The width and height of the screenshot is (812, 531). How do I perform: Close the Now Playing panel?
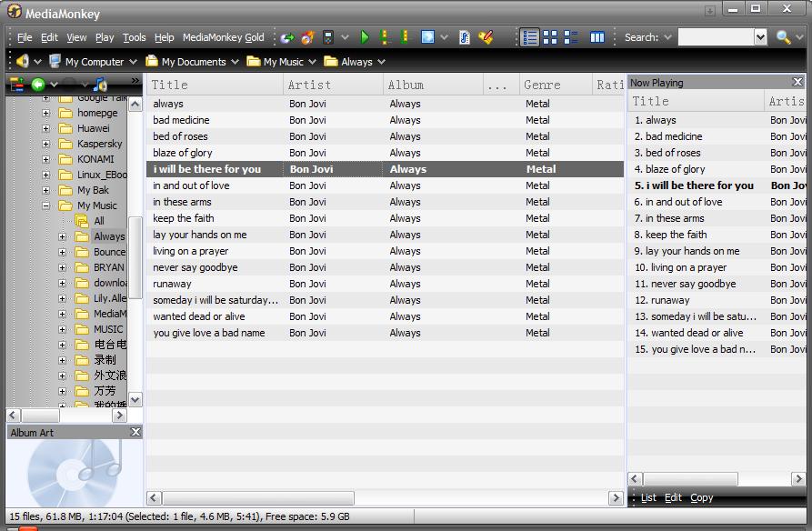tap(797, 82)
